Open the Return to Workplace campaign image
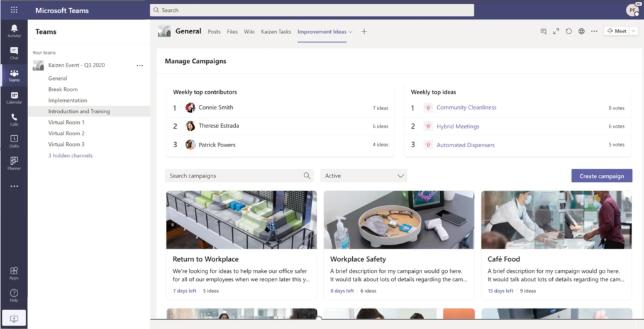Screen dimensions: 644x329 point(241,220)
